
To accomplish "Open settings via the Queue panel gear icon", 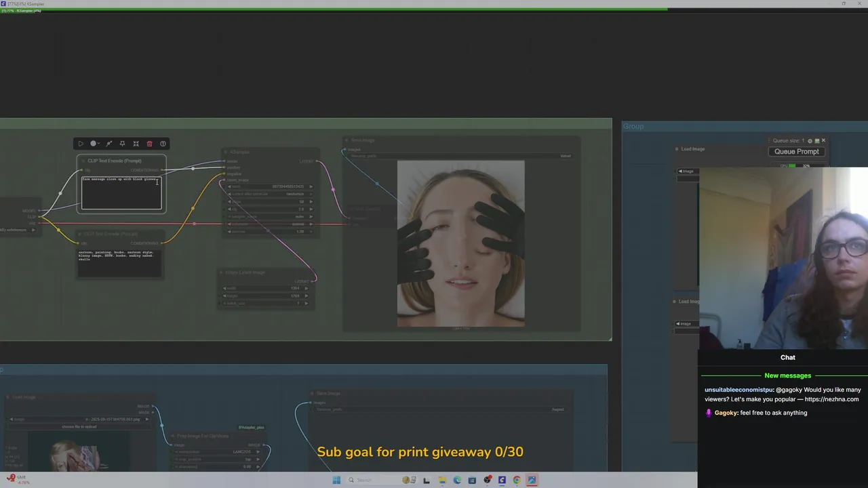I will pyautogui.click(x=810, y=141).
